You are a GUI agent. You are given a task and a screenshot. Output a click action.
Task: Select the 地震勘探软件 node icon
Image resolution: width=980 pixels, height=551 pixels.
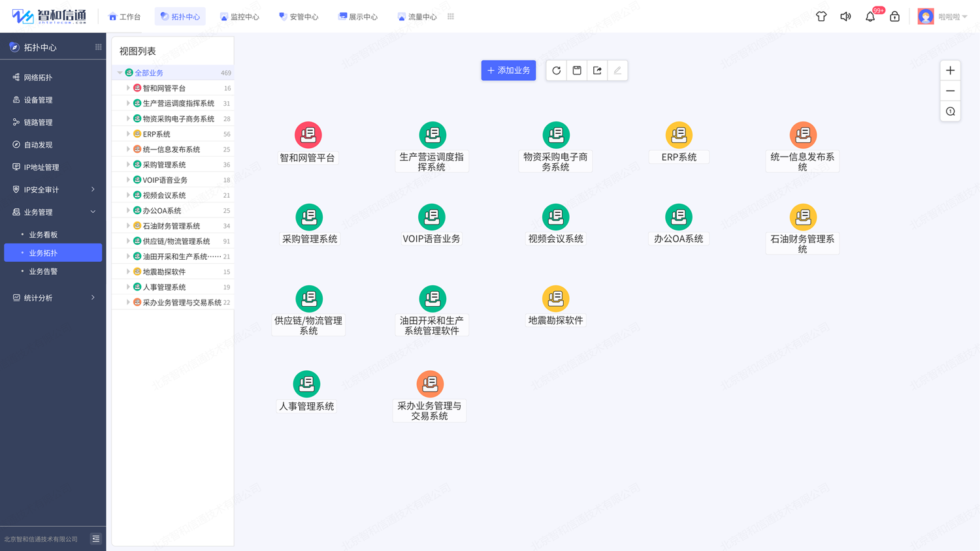(x=556, y=298)
